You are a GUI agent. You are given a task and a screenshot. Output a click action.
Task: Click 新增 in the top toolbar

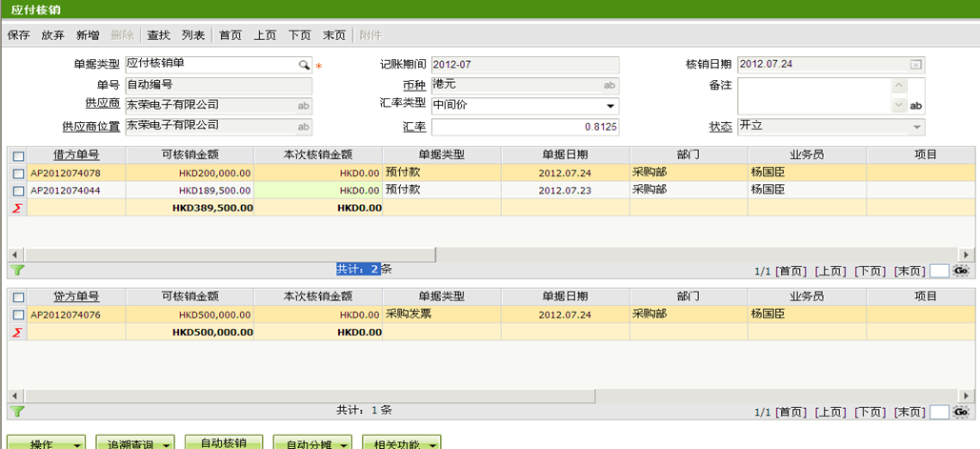point(88,35)
